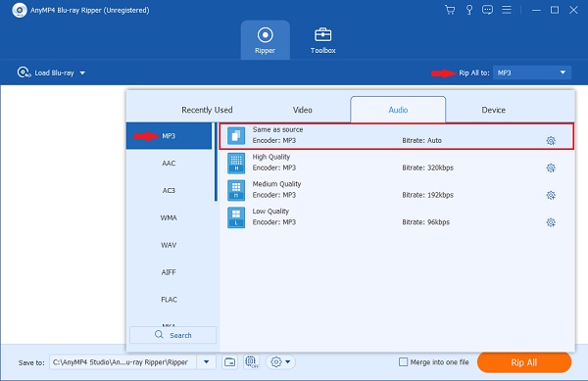Select MP3 format in the list
The width and height of the screenshot is (588, 381).
tap(170, 136)
